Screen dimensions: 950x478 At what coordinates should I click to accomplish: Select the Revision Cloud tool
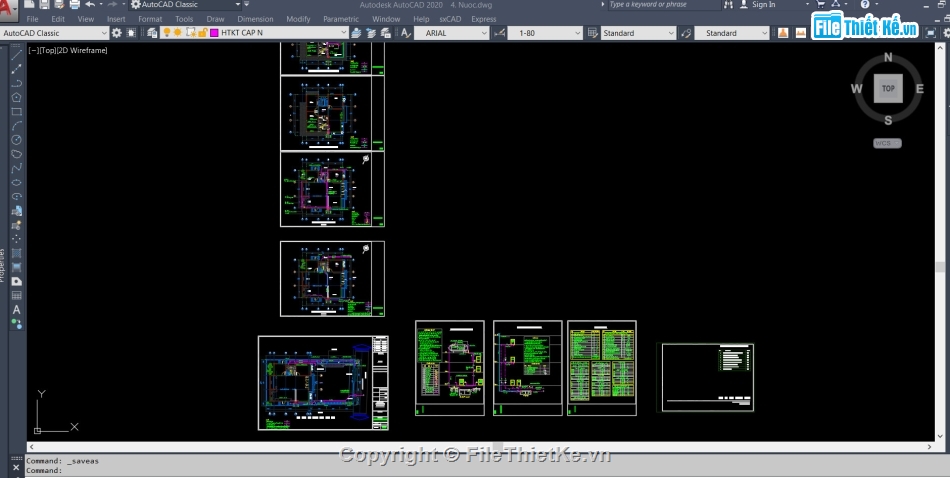click(x=16, y=154)
